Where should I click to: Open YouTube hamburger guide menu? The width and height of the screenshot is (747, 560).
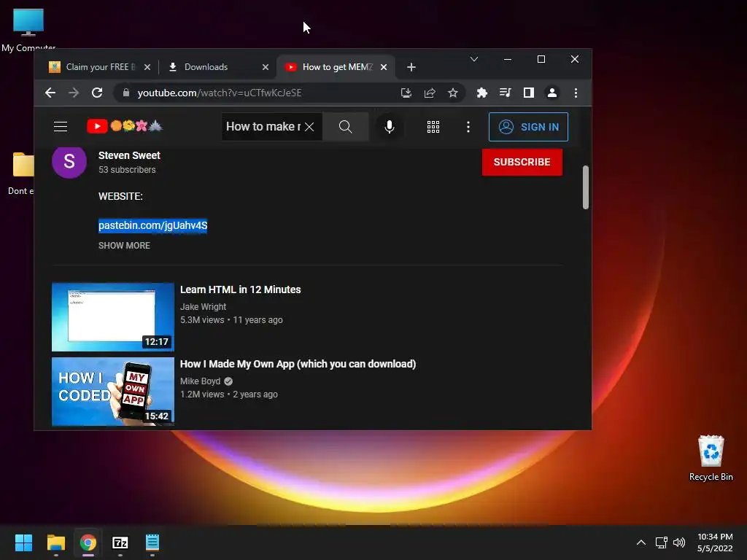pyautogui.click(x=61, y=127)
